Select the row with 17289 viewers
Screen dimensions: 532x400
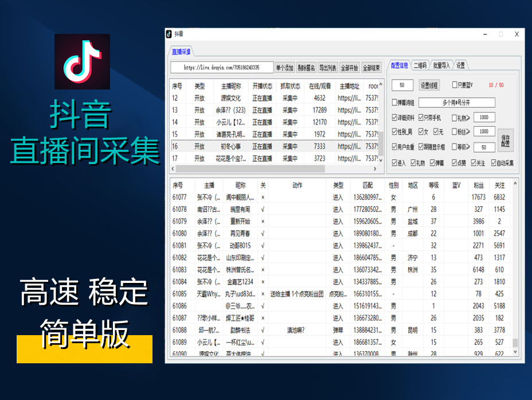(x=274, y=110)
